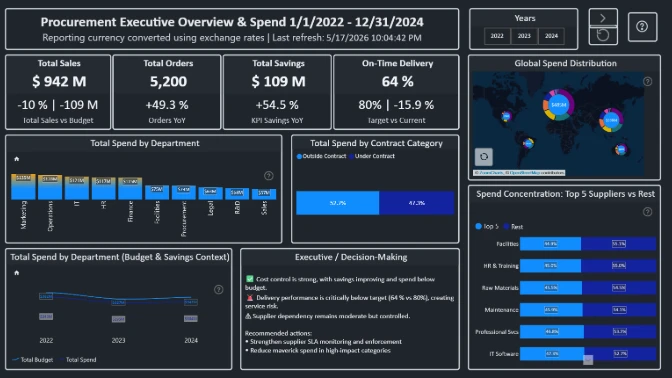Click help icon in Total Spend by Department chart
This screenshot has width=672, height=378.
[268, 176]
